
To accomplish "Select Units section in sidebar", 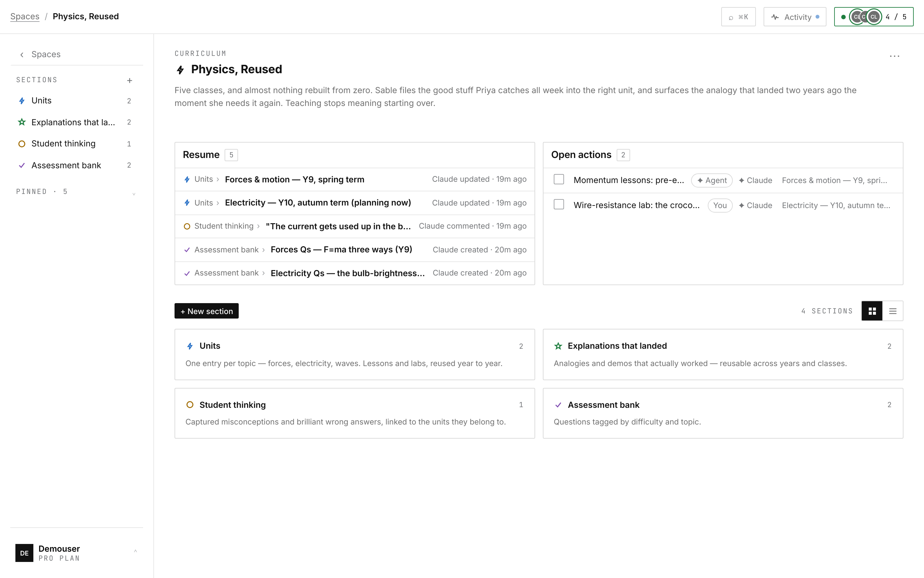I will [x=76, y=101].
